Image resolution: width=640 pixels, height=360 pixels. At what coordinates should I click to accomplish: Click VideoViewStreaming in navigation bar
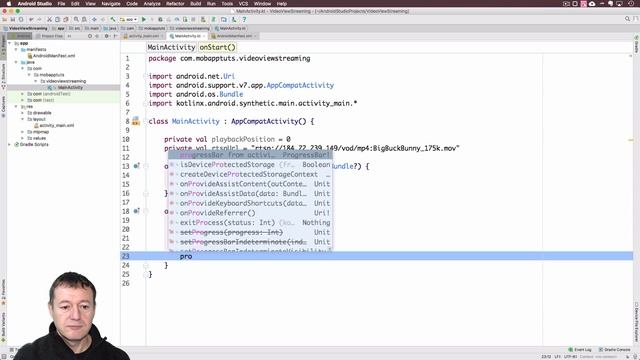[x=25, y=28]
